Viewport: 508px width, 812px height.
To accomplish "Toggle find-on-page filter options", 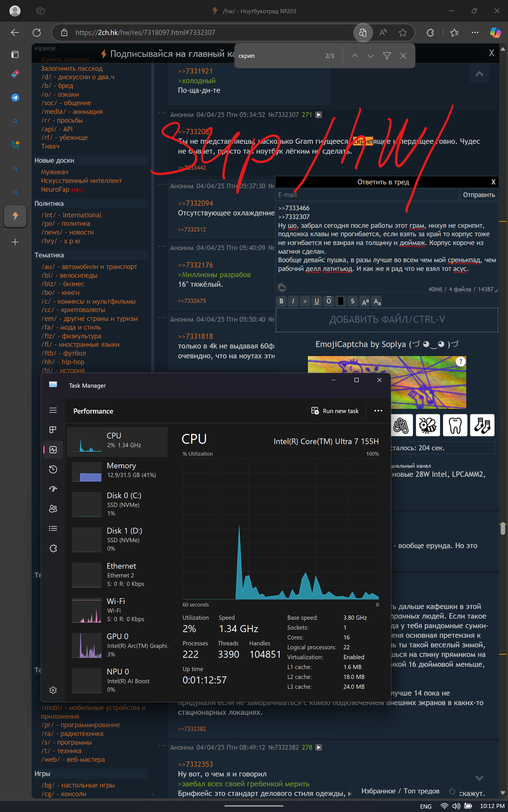I will tap(387, 56).
